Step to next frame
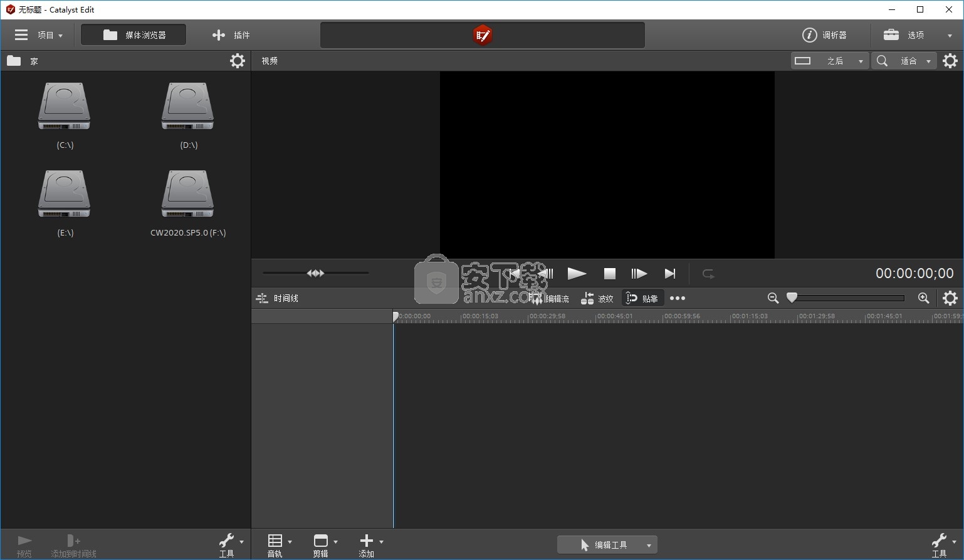 click(639, 274)
